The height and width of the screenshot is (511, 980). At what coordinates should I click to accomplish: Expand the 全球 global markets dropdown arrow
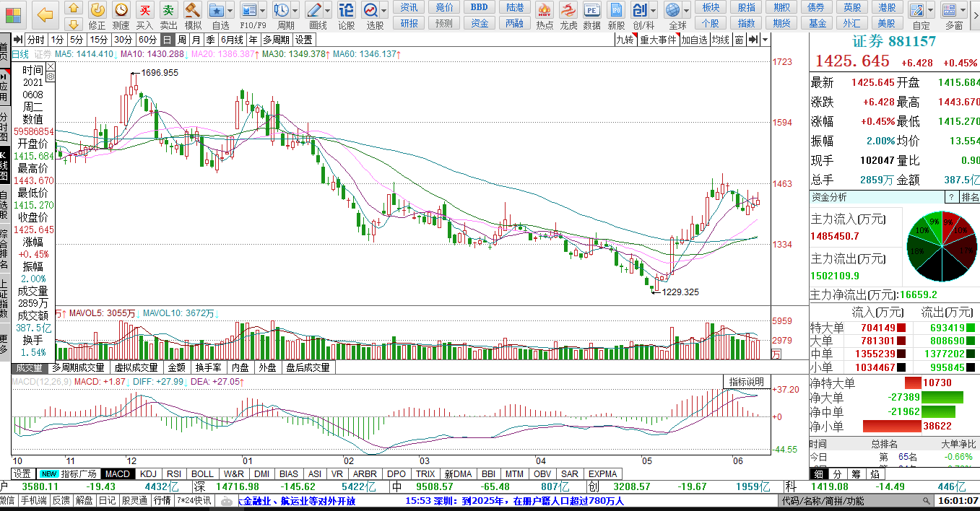pos(685,11)
